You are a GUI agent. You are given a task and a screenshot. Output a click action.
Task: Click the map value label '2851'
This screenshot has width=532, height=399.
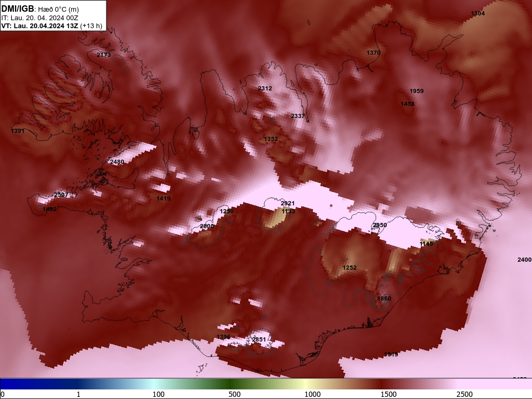259,339
